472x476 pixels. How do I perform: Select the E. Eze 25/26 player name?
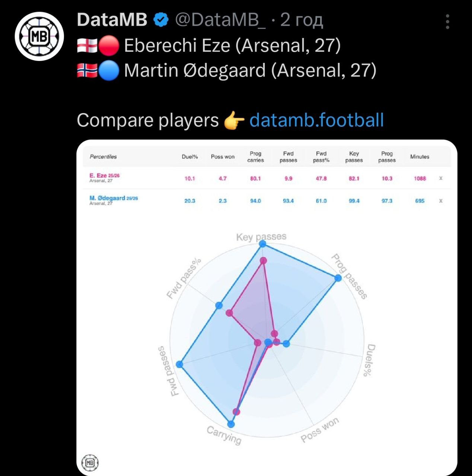[x=104, y=176]
